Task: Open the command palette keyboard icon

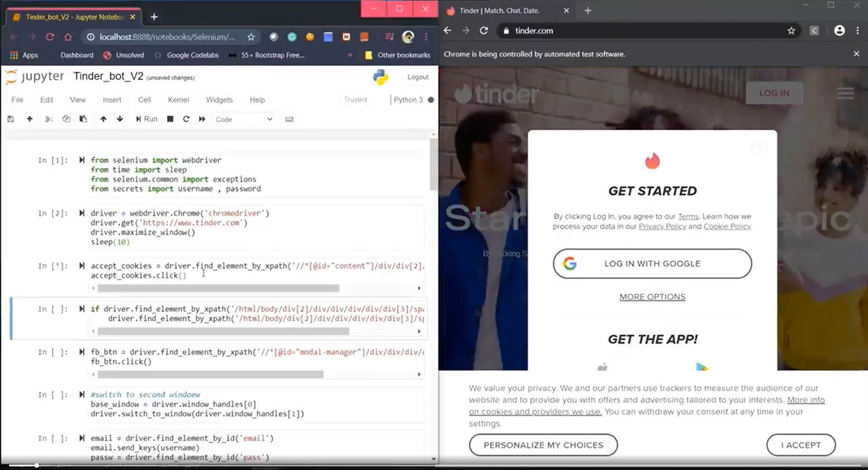Action: 289,119
